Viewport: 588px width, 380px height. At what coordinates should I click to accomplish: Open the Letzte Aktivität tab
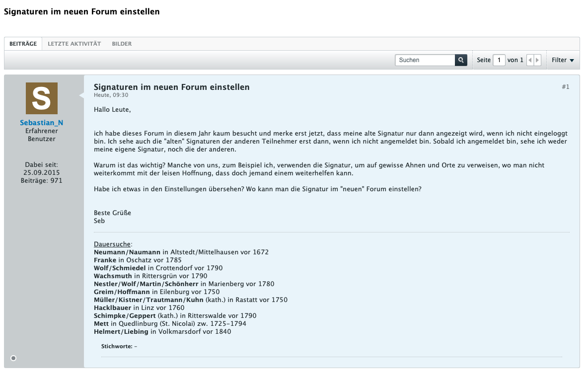[74, 44]
